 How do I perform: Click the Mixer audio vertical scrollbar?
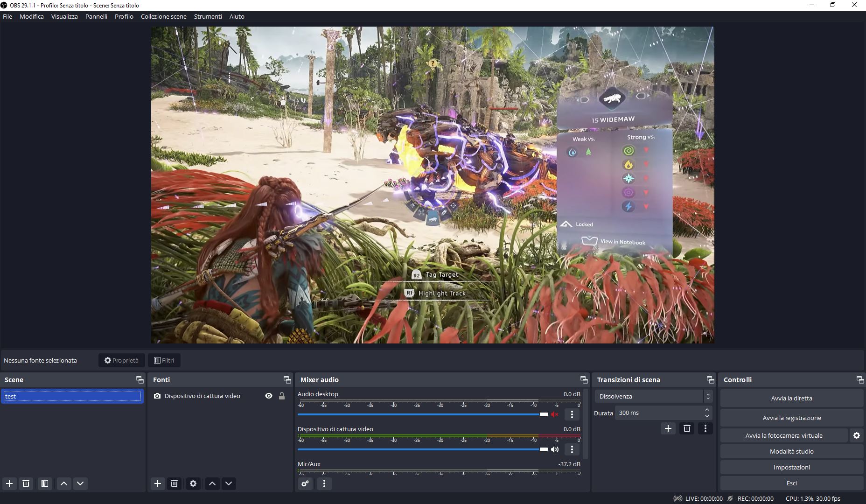(x=586, y=423)
